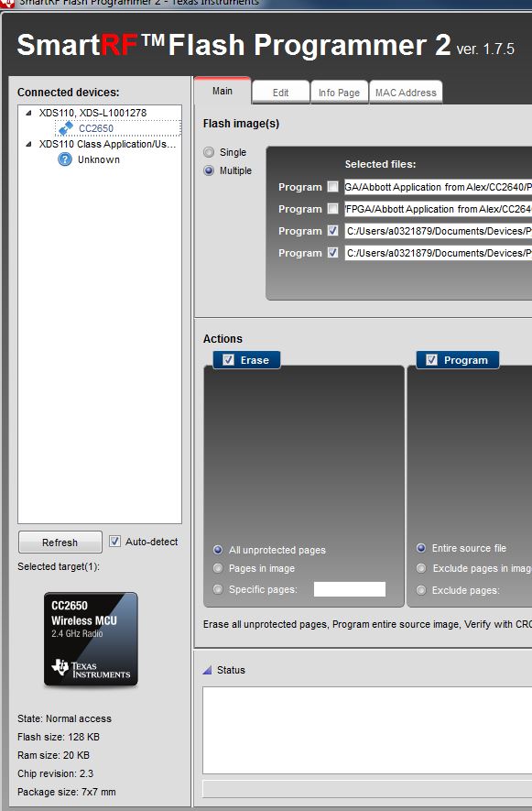Click the Refresh button
532x811 pixels.
point(60,542)
